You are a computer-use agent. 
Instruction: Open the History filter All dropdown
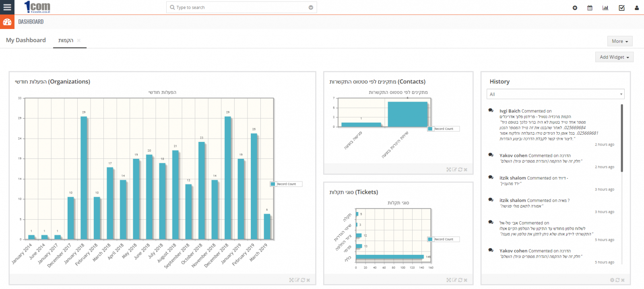point(555,94)
